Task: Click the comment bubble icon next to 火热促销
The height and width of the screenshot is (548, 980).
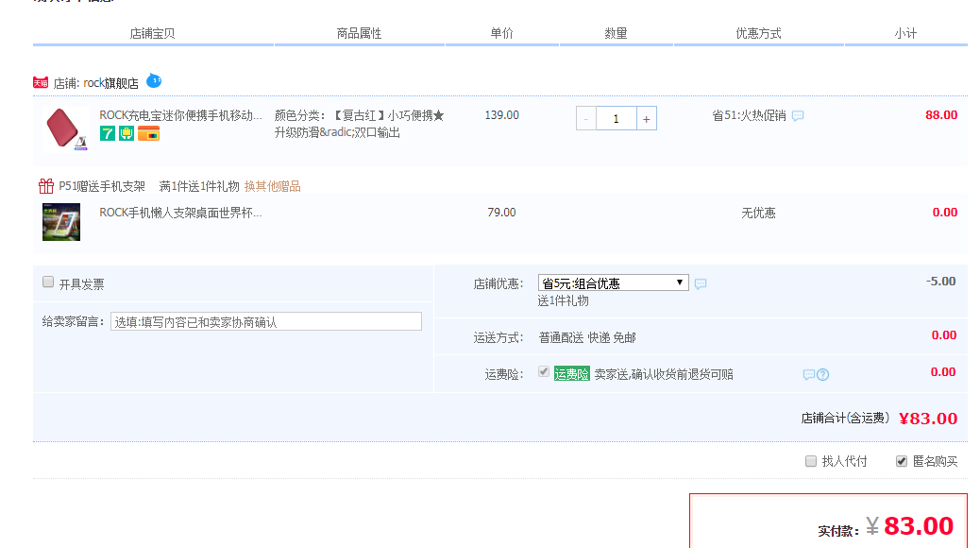Action: coord(798,116)
